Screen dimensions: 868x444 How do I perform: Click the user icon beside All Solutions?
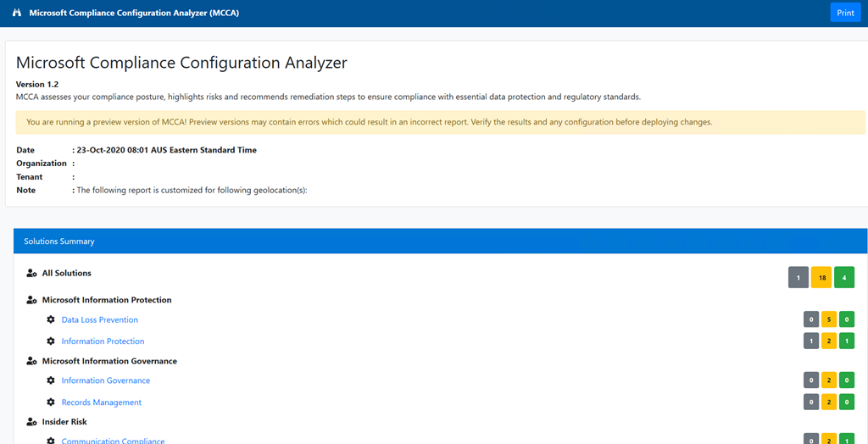[31, 274]
